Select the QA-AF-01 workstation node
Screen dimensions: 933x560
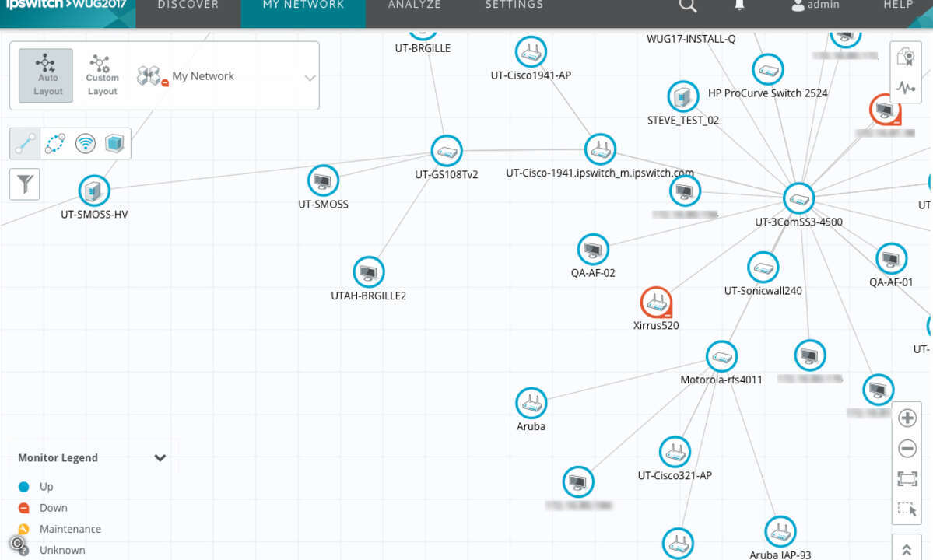891,259
